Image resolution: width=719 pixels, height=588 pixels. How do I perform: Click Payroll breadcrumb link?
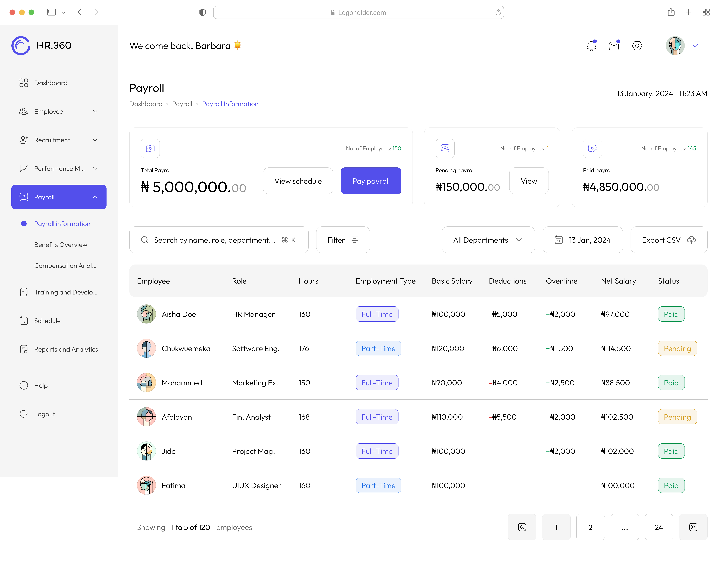click(x=182, y=104)
